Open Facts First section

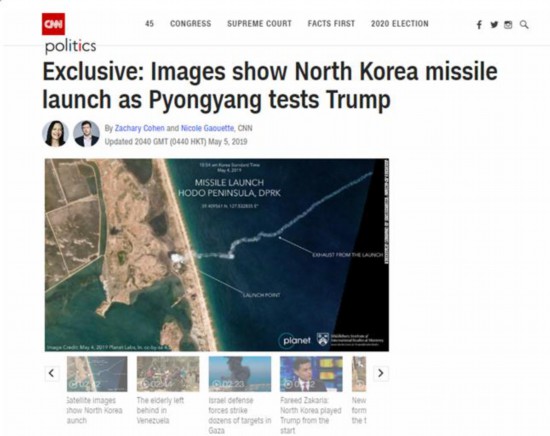(331, 24)
